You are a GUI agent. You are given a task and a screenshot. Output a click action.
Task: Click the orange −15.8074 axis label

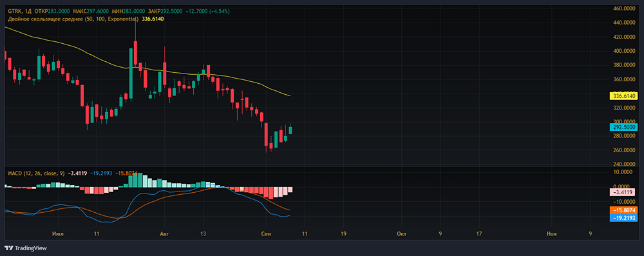[x=624, y=210]
